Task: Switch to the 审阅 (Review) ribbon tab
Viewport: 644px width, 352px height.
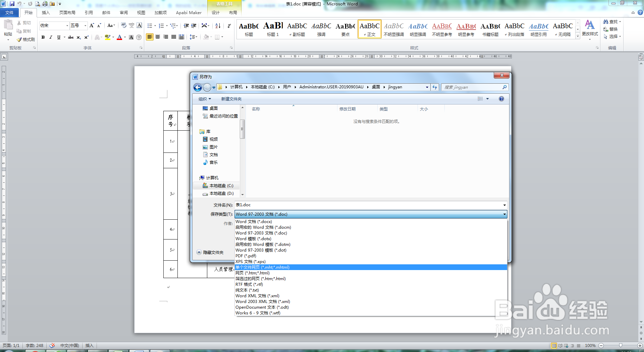Action: tap(124, 12)
